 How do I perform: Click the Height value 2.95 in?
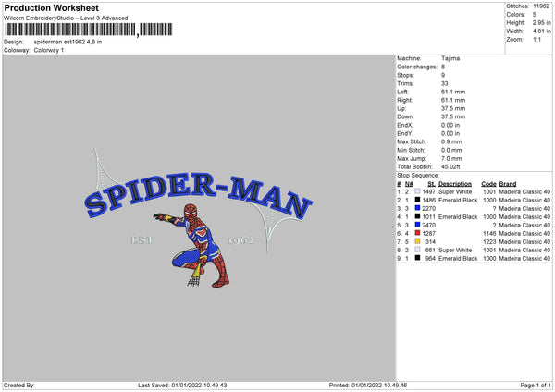coord(541,22)
